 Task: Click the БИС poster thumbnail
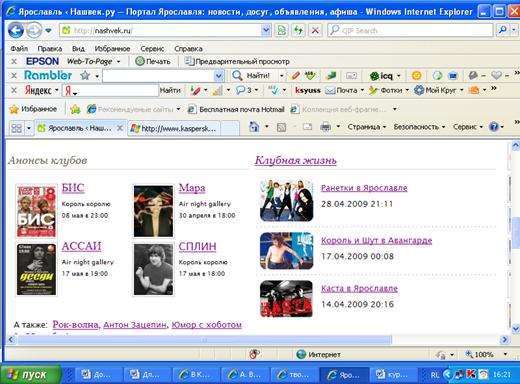tap(36, 211)
